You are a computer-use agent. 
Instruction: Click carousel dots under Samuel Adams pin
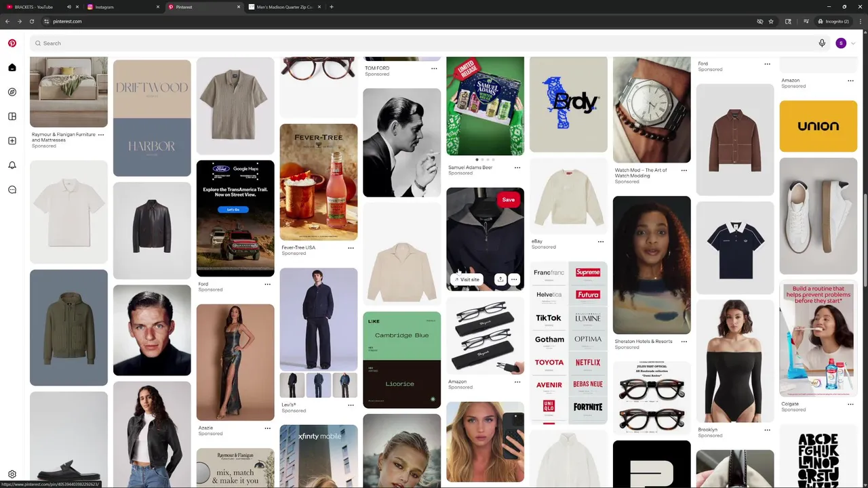(x=485, y=159)
